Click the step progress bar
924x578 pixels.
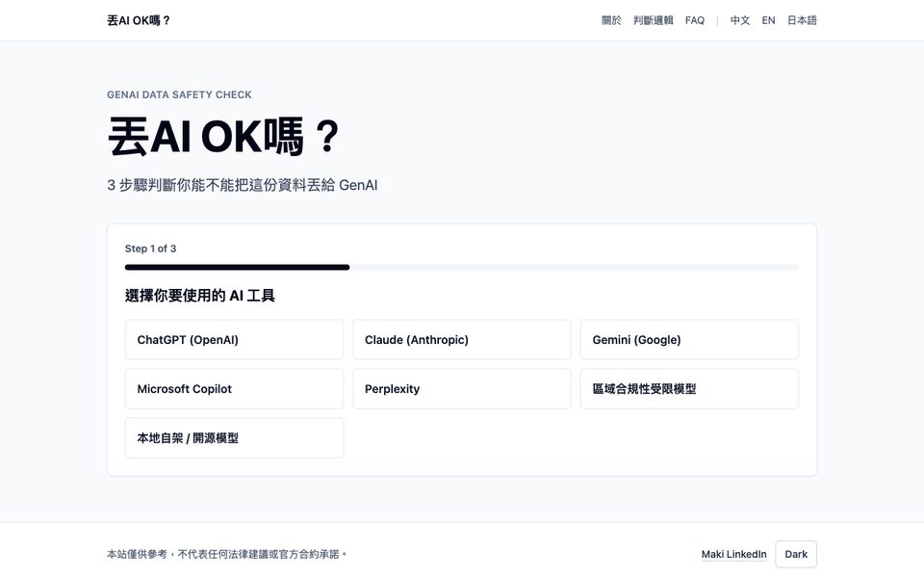pyautogui.click(x=462, y=267)
